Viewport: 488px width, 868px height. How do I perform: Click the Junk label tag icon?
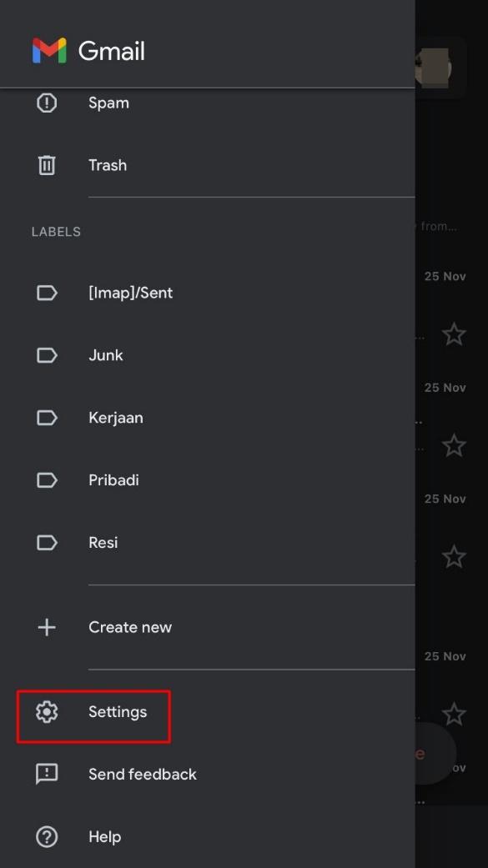(x=47, y=355)
